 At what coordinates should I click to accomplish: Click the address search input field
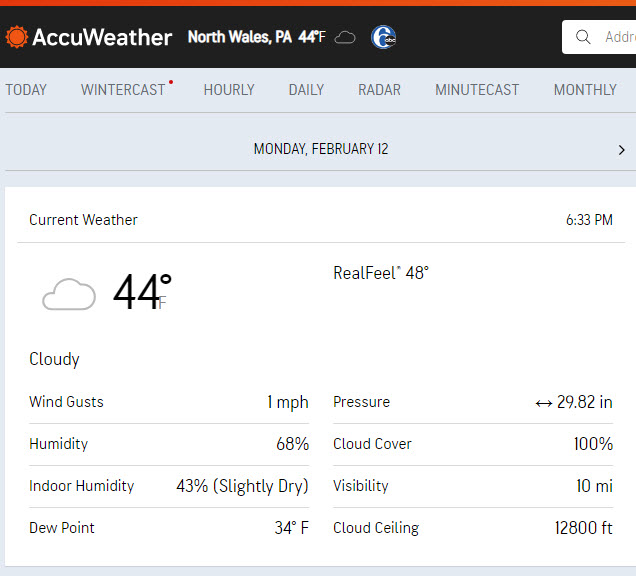(599, 37)
